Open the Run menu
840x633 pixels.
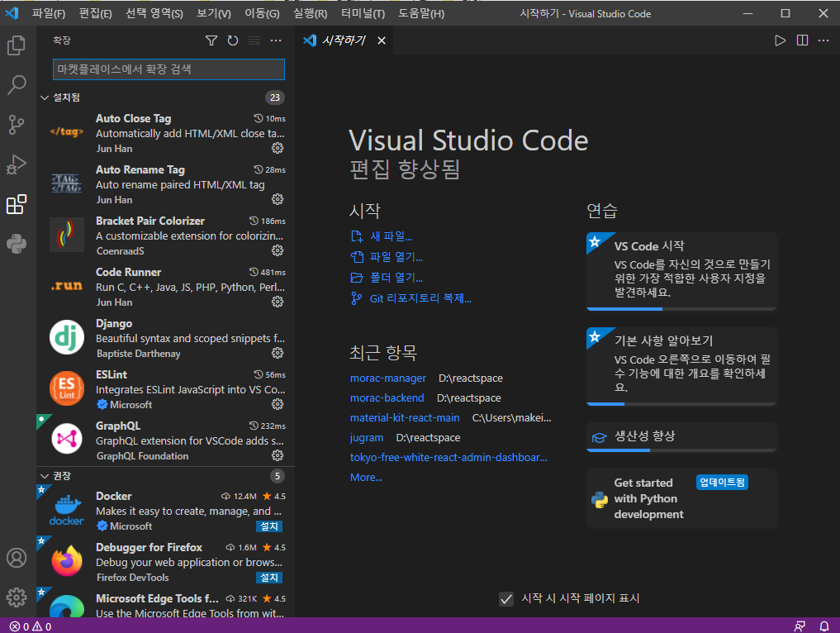(x=311, y=13)
